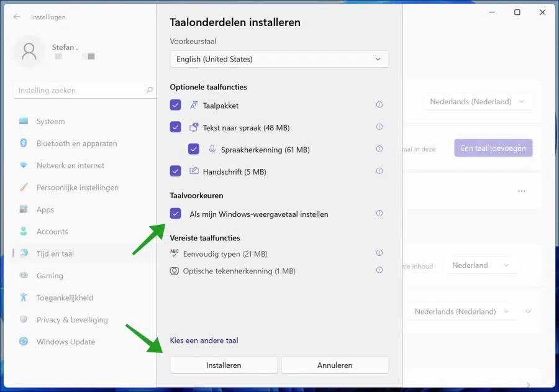The height and width of the screenshot is (392, 559).
Task: Click the Systeem icon in the sidebar
Action: (24, 121)
